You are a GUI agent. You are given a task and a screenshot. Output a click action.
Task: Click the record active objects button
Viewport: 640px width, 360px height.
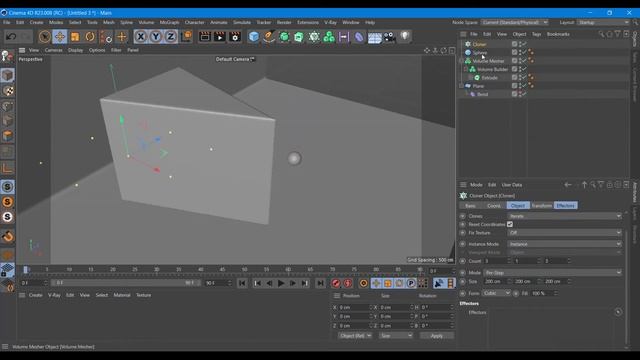coord(336,283)
